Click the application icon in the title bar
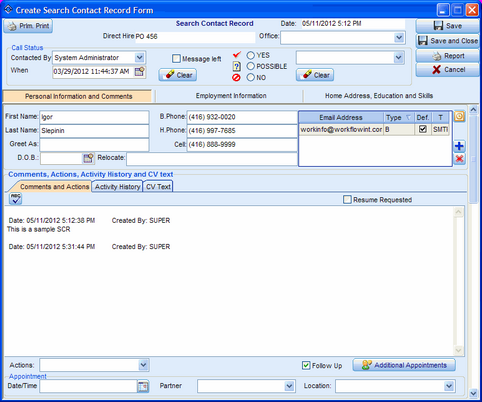Image resolution: width=482 pixels, height=402 pixels. click(8, 9)
